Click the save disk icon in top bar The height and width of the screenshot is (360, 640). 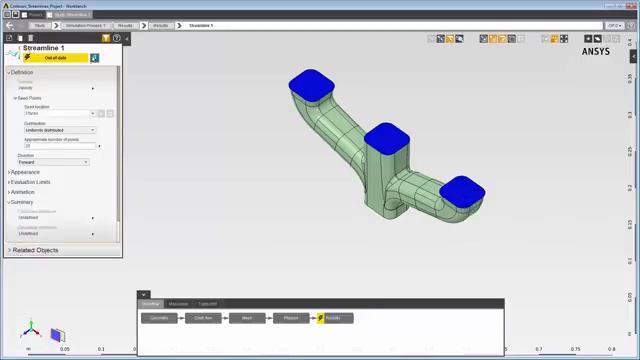16,15
